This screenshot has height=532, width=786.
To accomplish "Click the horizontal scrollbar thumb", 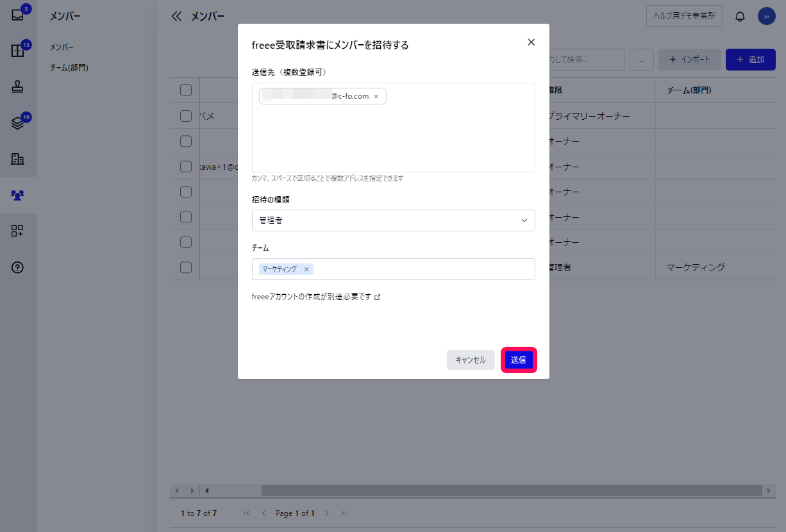I will coord(512,490).
